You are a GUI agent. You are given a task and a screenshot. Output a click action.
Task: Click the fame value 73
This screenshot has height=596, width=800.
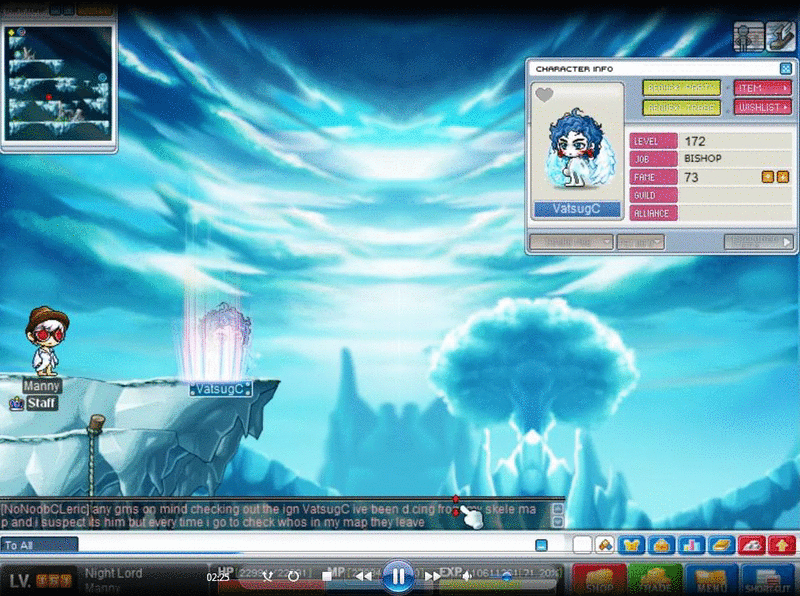pos(691,177)
